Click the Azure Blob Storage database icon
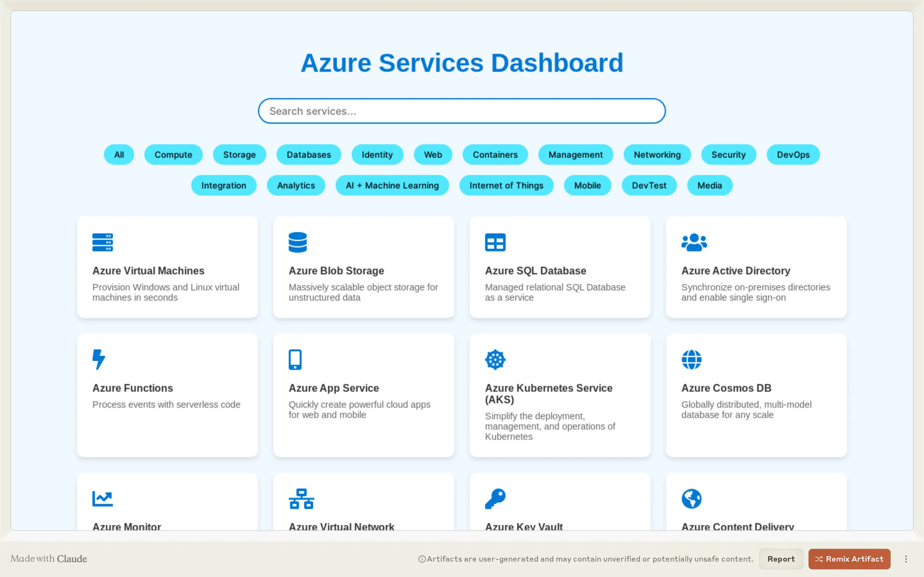This screenshot has height=577, width=924. pos(298,242)
